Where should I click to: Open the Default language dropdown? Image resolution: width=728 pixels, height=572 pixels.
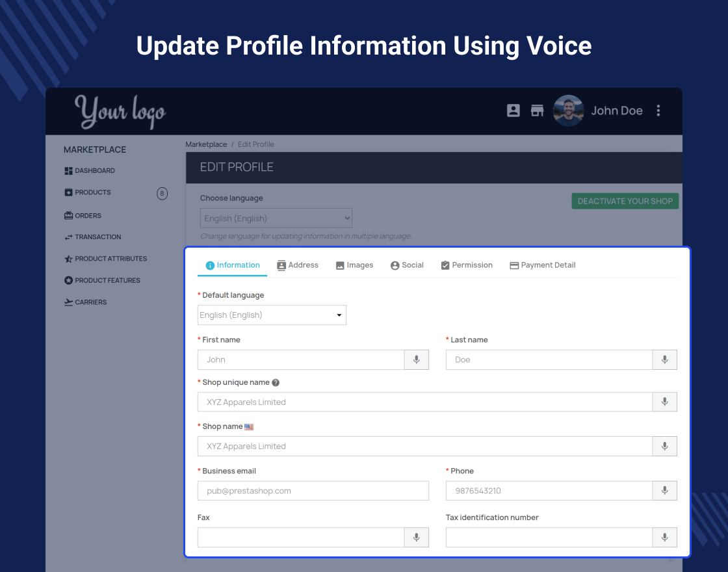click(272, 315)
